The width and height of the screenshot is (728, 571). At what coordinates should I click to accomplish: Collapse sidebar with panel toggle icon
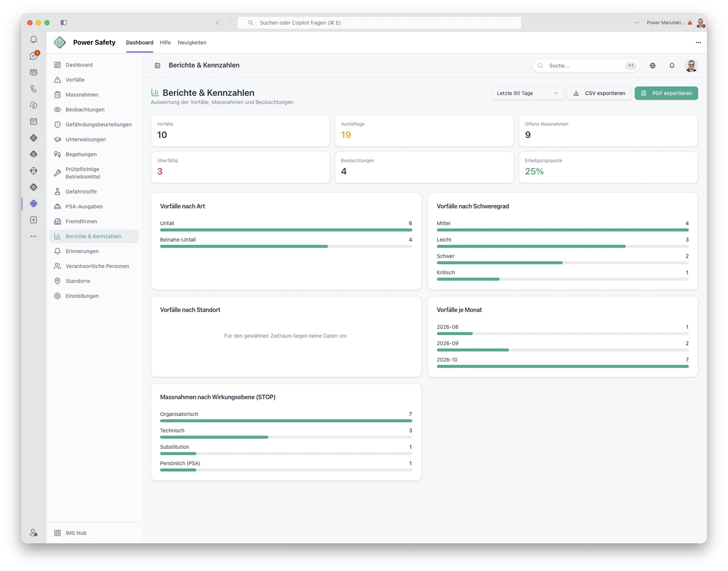tap(157, 65)
